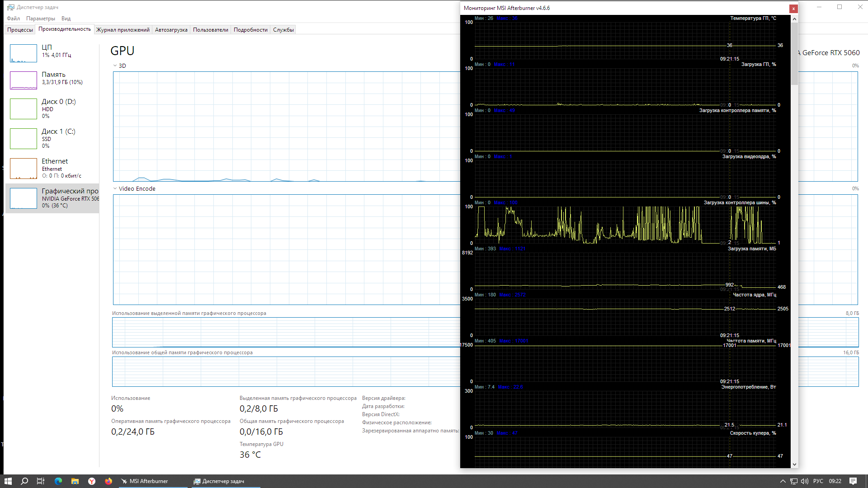Open the volume tray icon
This screenshot has width=868, height=488.
(x=804, y=481)
